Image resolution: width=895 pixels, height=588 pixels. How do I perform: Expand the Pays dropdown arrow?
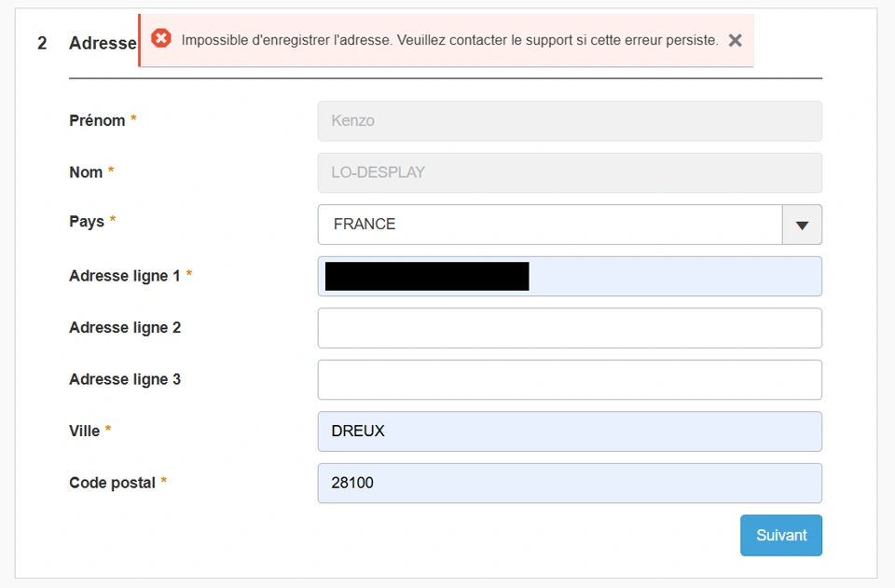pos(802,225)
